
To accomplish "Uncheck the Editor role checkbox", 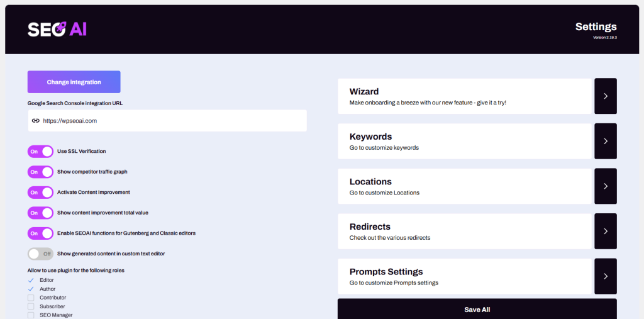I will coord(31,280).
